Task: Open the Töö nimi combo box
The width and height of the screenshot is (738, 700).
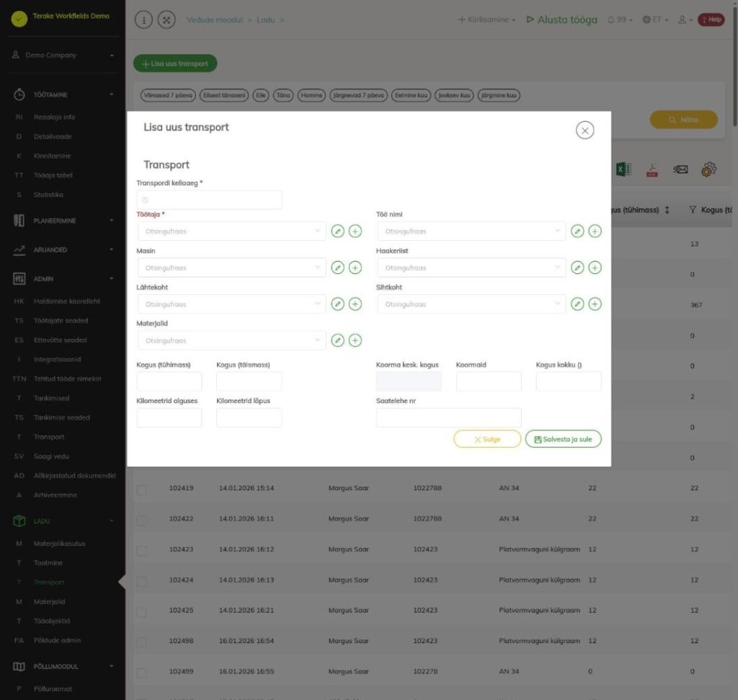Action: (471, 231)
